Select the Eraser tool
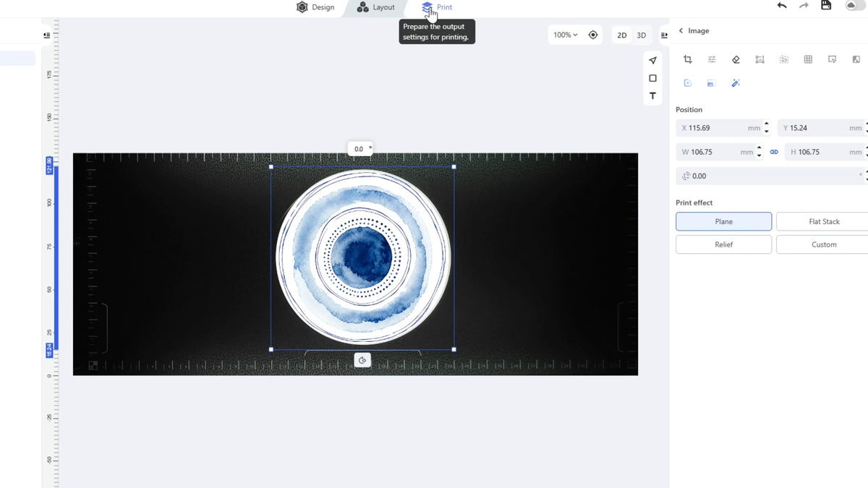The height and width of the screenshot is (488, 868). pyautogui.click(x=736, y=59)
